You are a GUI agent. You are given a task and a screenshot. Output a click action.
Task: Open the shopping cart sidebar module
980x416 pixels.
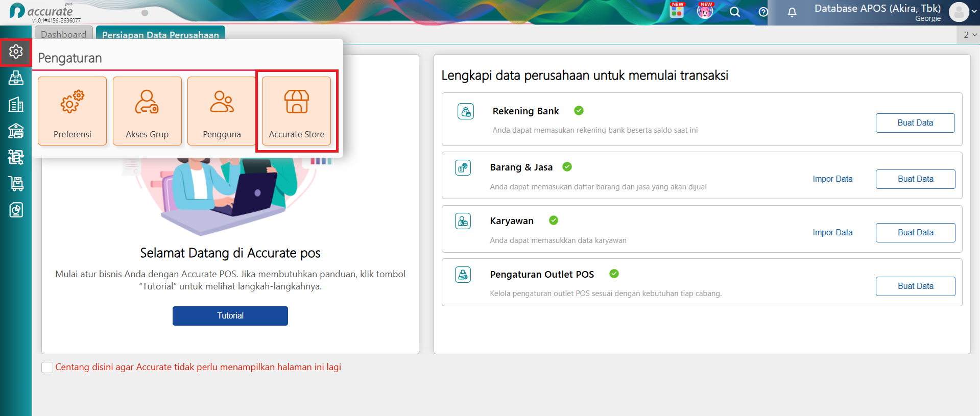click(x=16, y=183)
